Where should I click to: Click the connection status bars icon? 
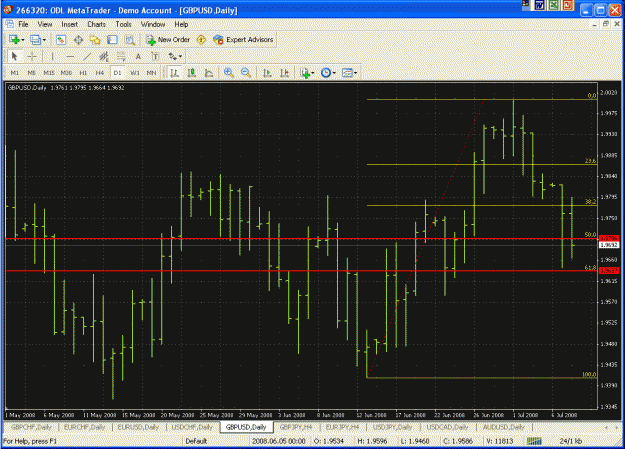[x=534, y=441]
